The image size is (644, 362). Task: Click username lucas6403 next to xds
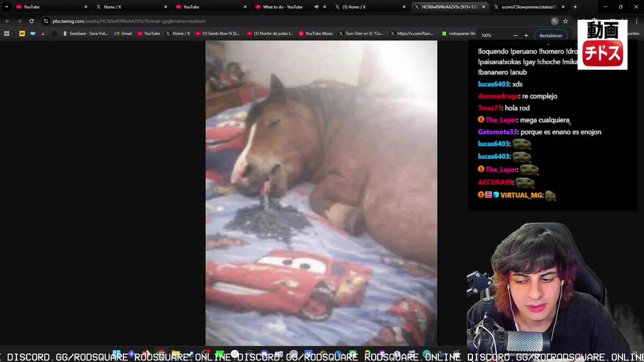[x=494, y=84]
